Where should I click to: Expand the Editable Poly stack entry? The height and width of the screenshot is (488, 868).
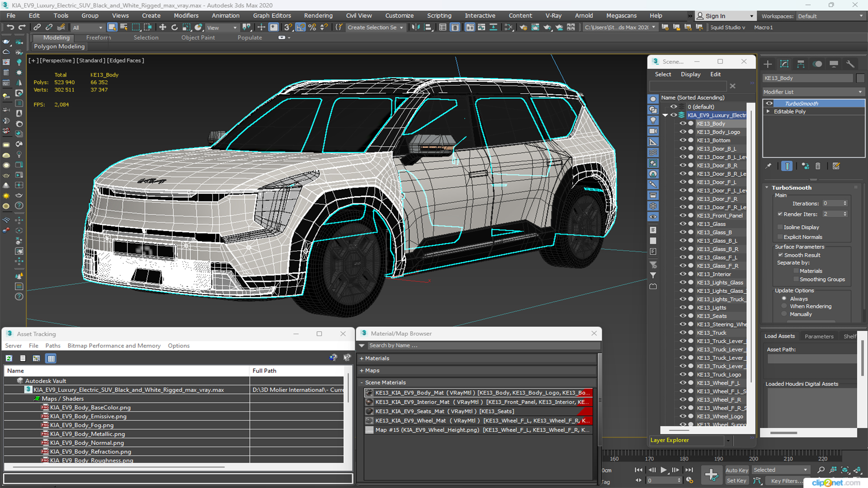(768, 111)
